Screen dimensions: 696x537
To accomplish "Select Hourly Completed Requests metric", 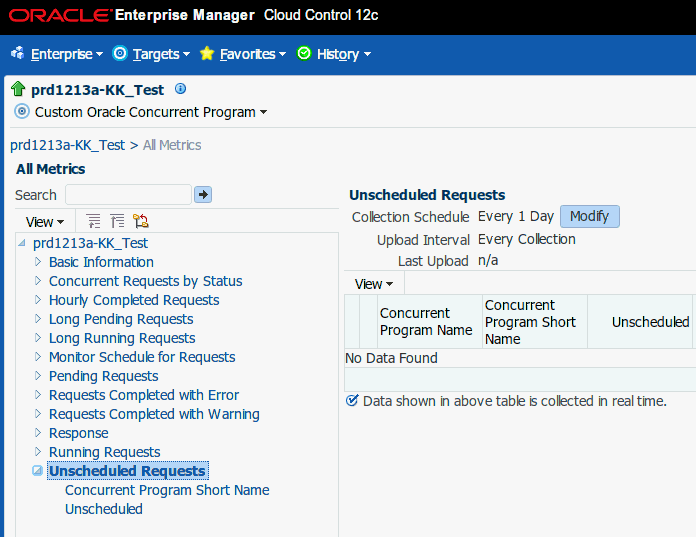I will point(134,300).
